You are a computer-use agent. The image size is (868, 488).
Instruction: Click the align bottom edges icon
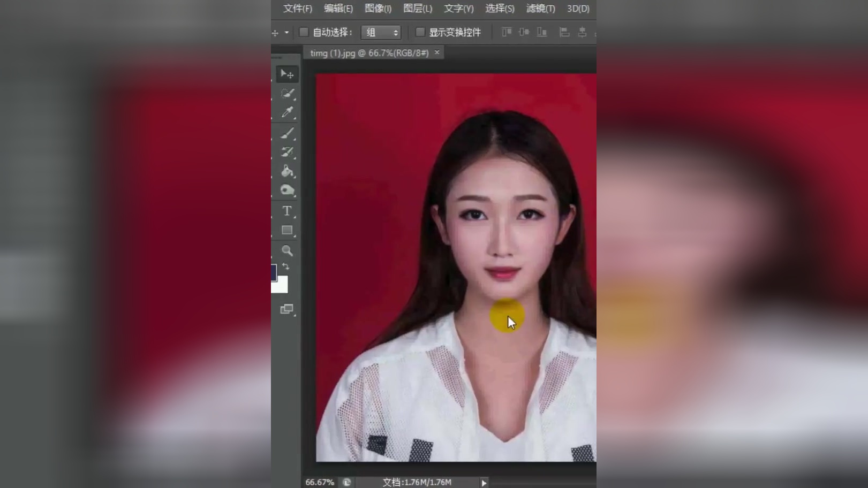pyautogui.click(x=542, y=32)
